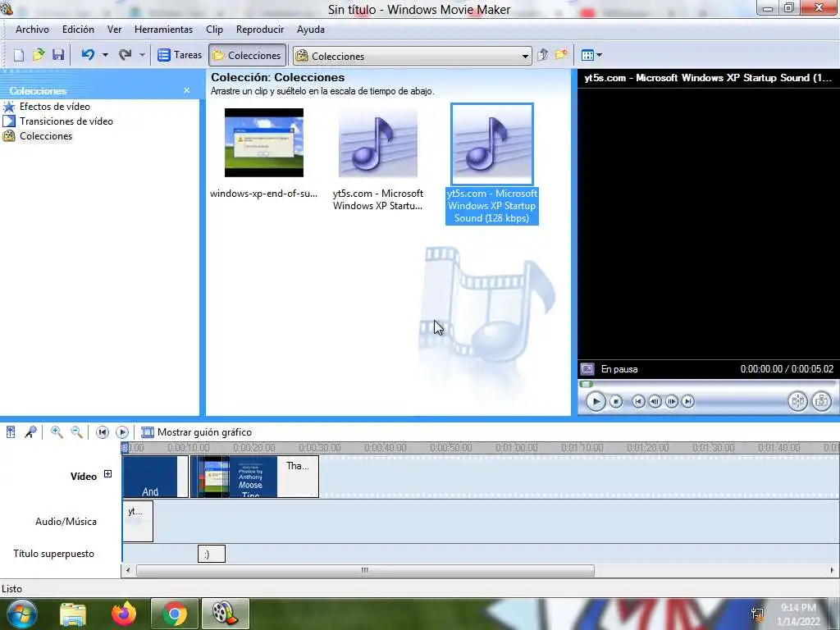This screenshot has height=630, width=840.
Task: Open the audio levels tool
Action: pyautogui.click(x=11, y=431)
